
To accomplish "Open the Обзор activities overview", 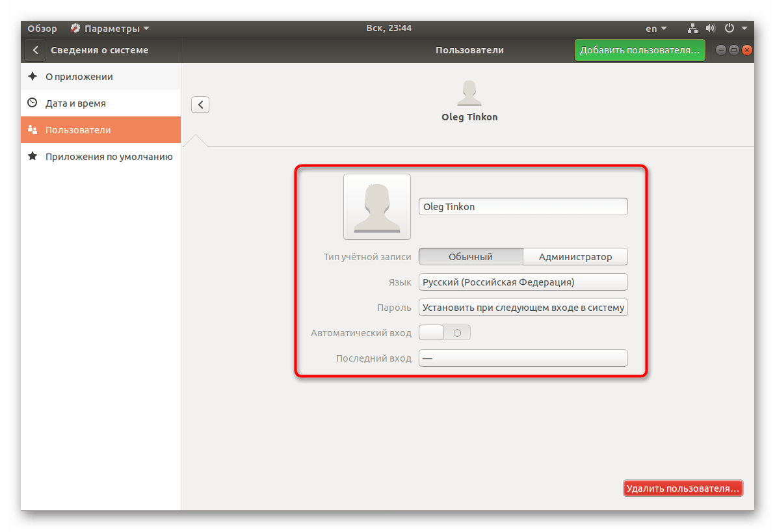I will pyautogui.click(x=42, y=29).
